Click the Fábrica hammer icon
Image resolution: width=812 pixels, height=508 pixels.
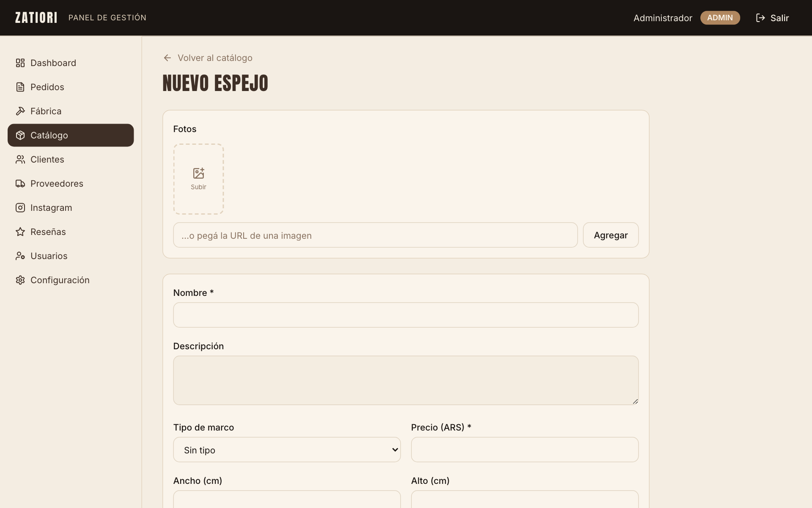[20, 111]
